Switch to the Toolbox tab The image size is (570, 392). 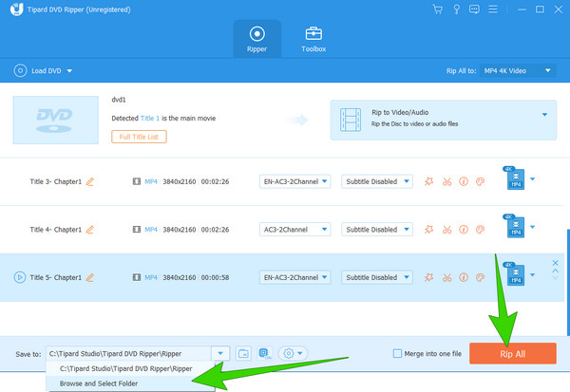[x=313, y=39]
